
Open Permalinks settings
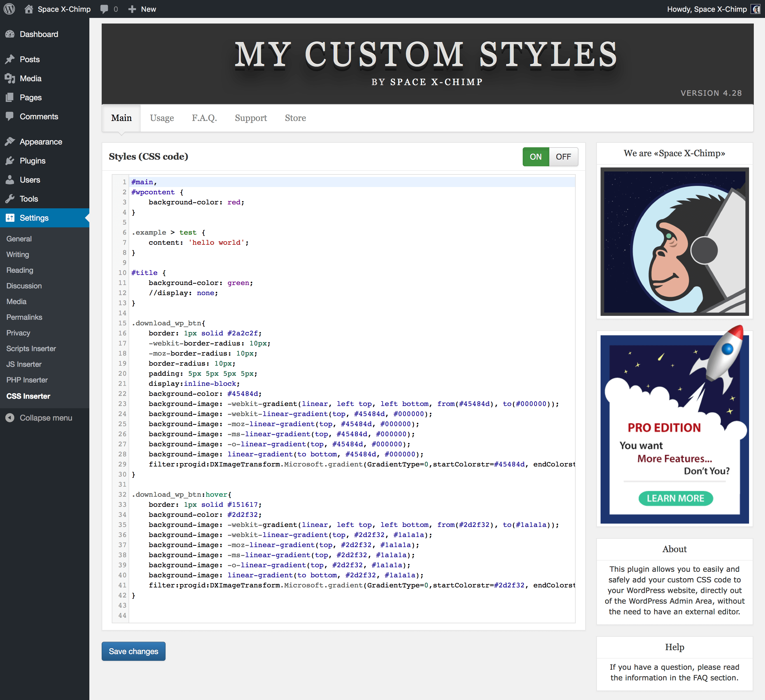[x=24, y=317]
